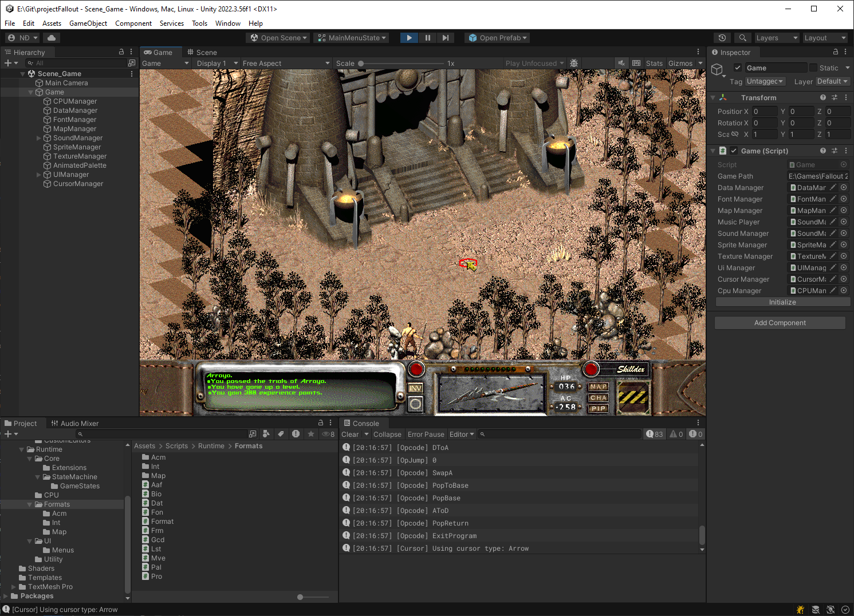Click Scripts in the Project breadcrumb
The image size is (854, 616).
[176, 446]
